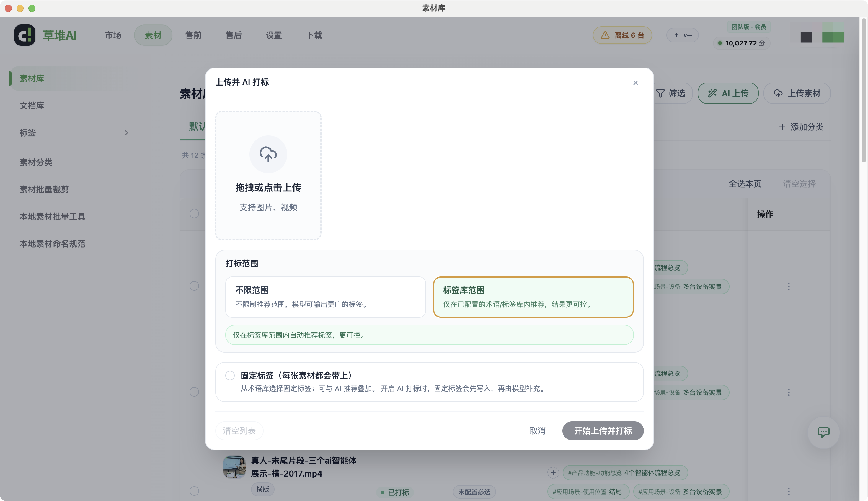Switch to the 售后 tab
This screenshot has width=868, height=501.
tap(234, 35)
